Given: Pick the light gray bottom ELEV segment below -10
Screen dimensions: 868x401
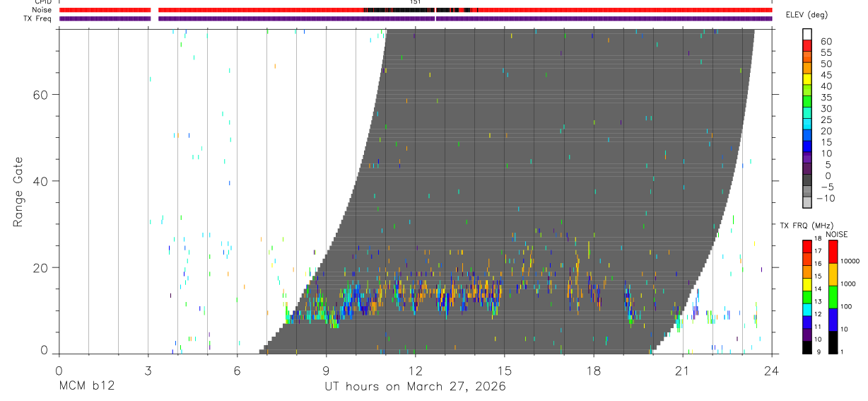Looking at the screenshot, I should (807, 203).
